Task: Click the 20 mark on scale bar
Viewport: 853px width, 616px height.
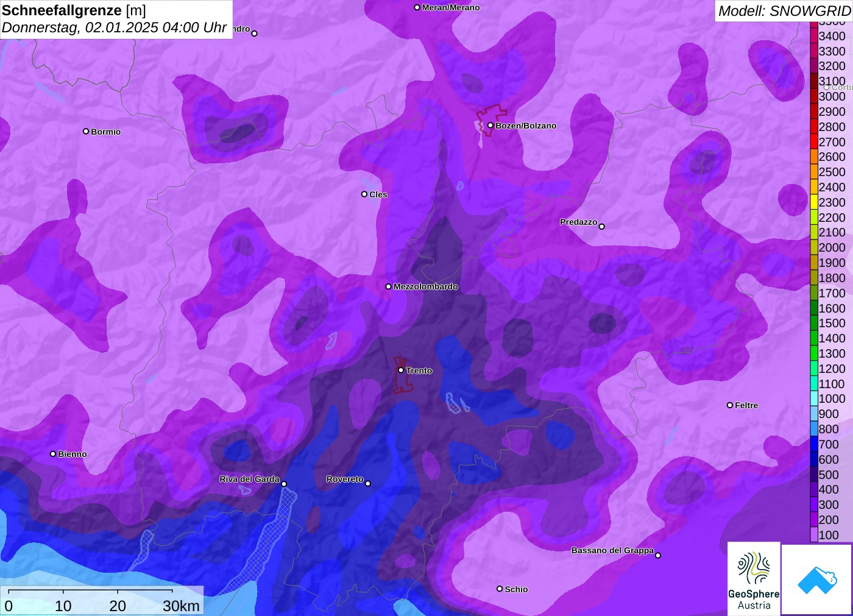Action: point(118,606)
